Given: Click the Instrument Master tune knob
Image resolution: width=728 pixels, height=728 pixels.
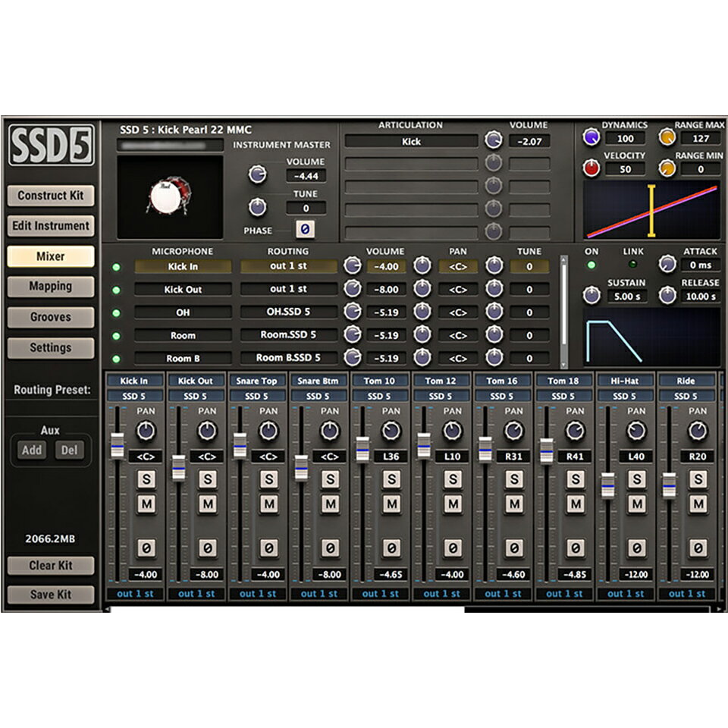Looking at the screenshot, I should click(257, 207).
